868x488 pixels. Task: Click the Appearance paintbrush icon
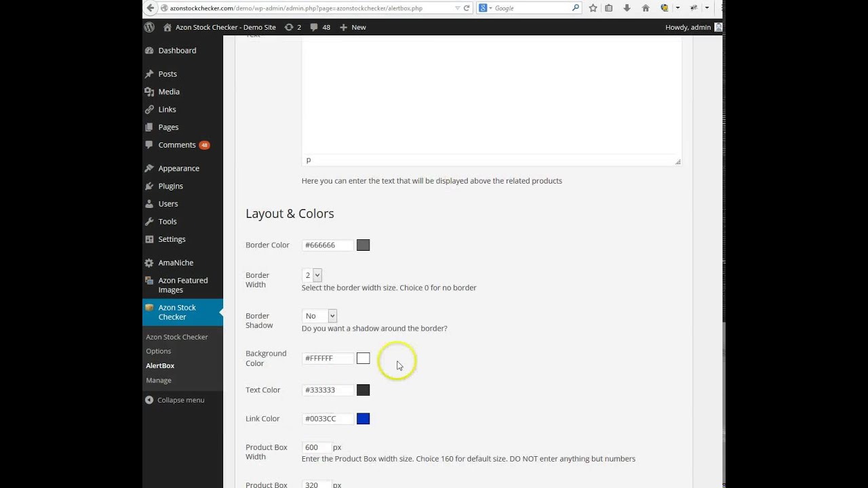(x=149, y=168)
